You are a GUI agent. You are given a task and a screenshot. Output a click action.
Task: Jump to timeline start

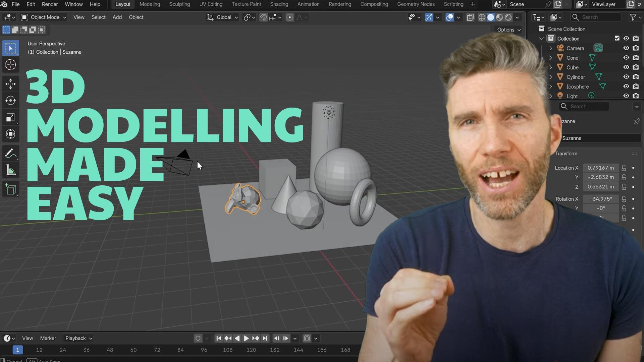coord(219,338)
